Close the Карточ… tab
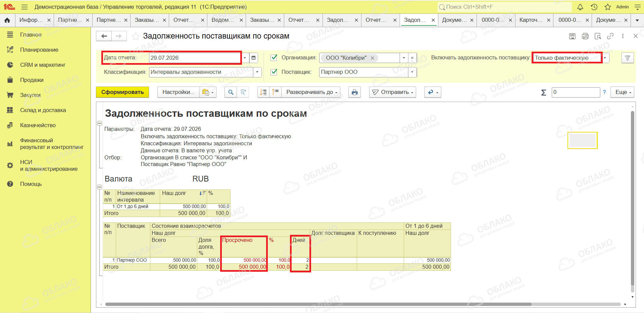 tap(549, 20)
